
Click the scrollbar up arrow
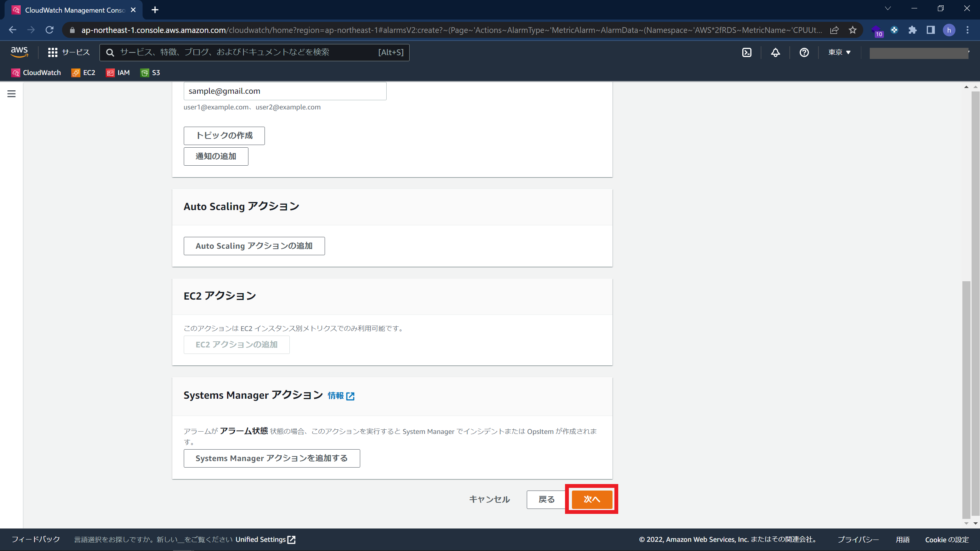(966, 87)
